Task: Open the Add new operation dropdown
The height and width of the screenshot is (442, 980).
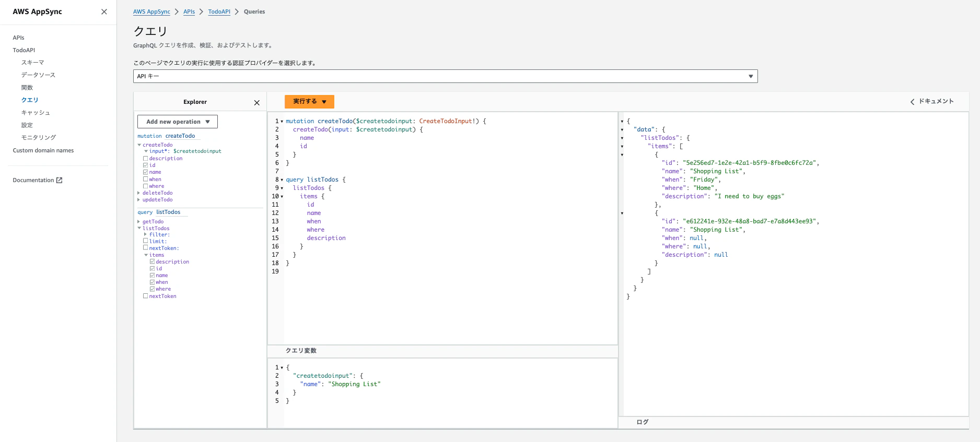Action: tap(178, 122)
